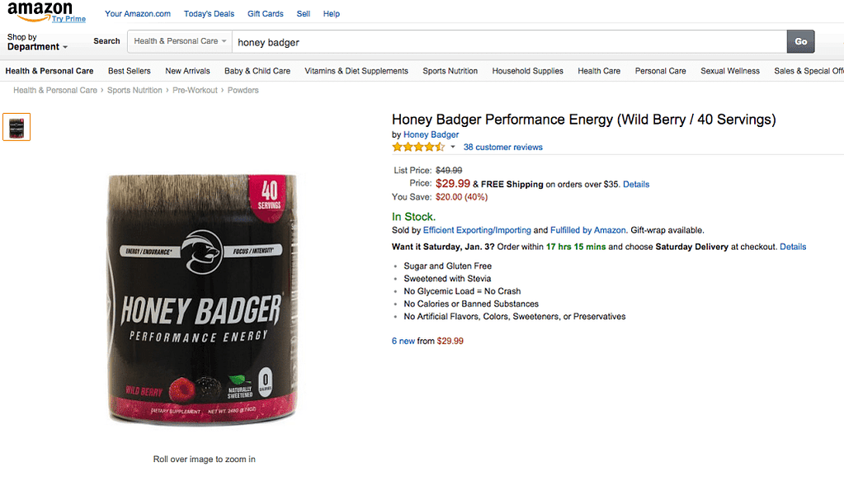This screenshot has height=504, width=844.
Task: Open the rating breakdown arrow beside stars
Action: coord(453,147)
